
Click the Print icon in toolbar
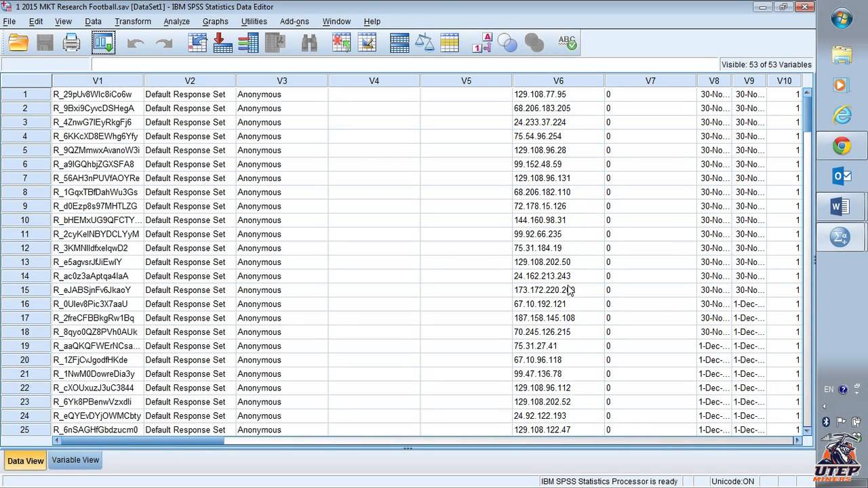click(x=72, y=43)
